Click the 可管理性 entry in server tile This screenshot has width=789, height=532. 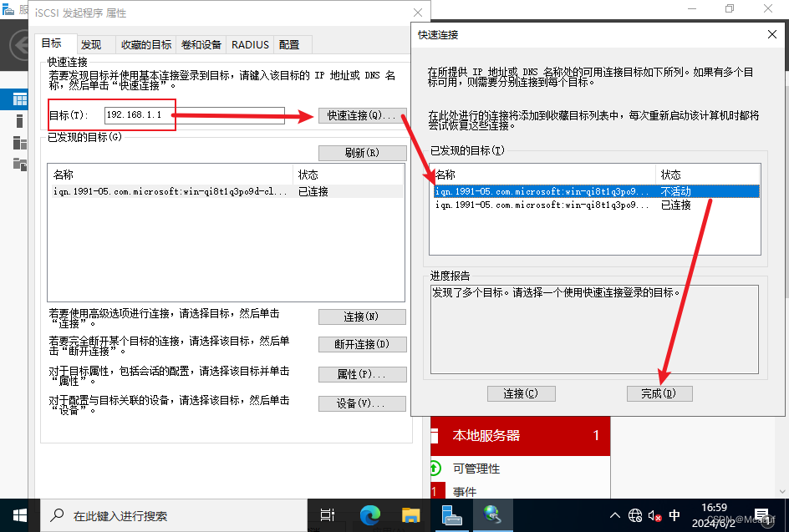pyautogui.click(x=476, y=469)
